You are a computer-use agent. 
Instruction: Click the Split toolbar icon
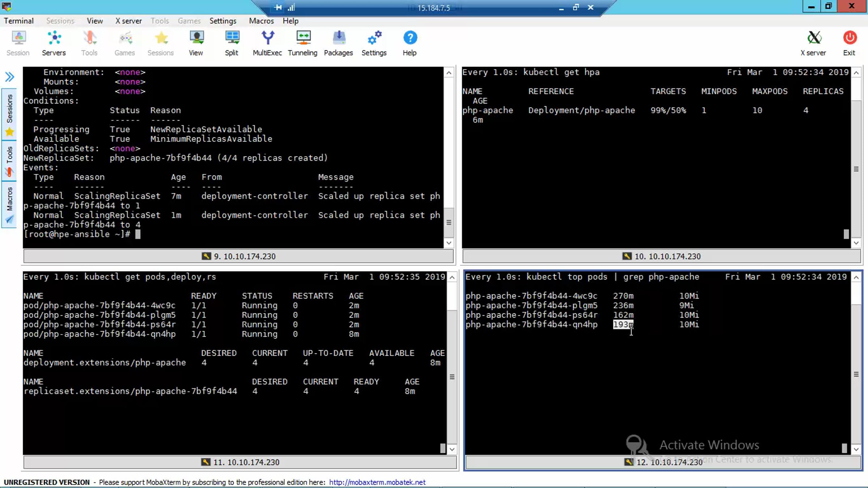[232, 43]
